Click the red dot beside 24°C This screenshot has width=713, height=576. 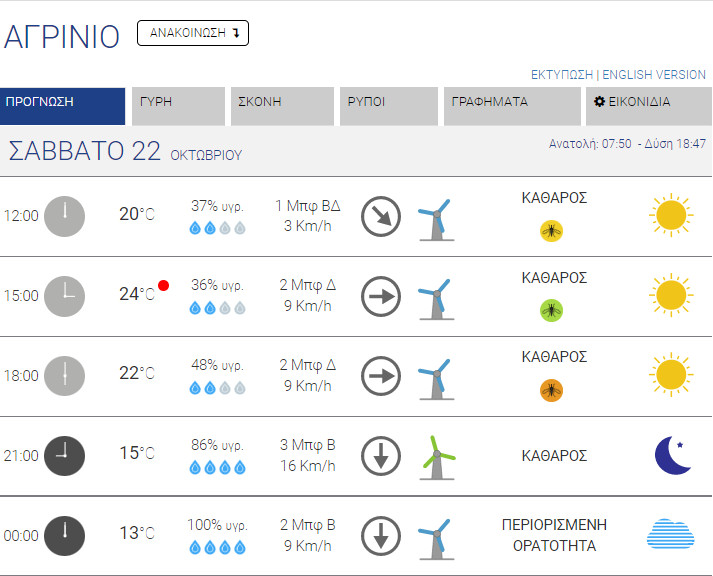[x=164, y=286]
